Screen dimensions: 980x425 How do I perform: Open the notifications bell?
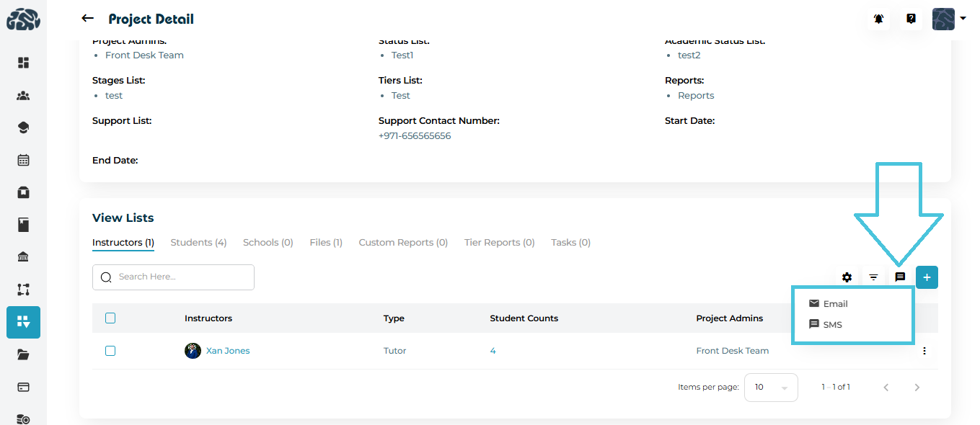point(878,19)
